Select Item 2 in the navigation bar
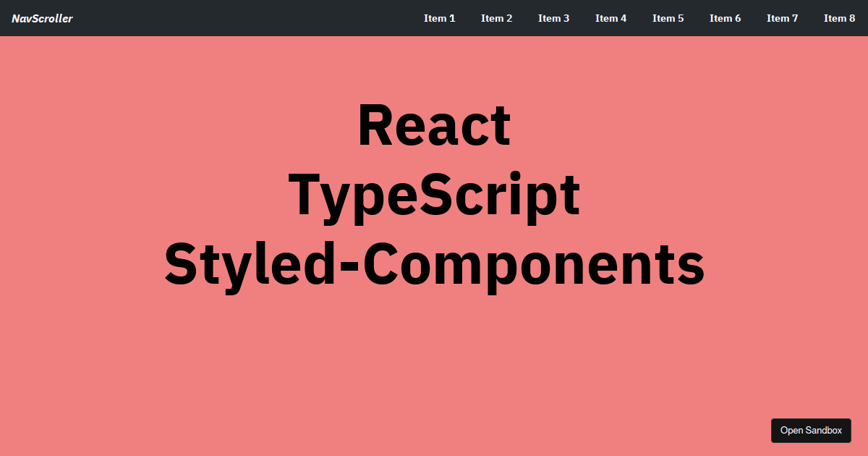868x456 pixels. pyautogui.click(x=496, y=18)
